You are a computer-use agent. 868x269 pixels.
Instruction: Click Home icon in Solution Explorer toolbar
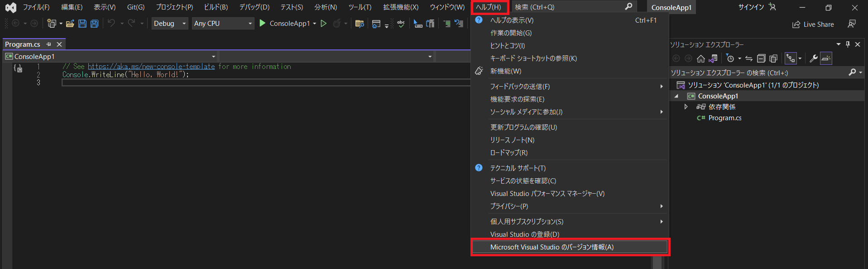[x=700, y=59]
